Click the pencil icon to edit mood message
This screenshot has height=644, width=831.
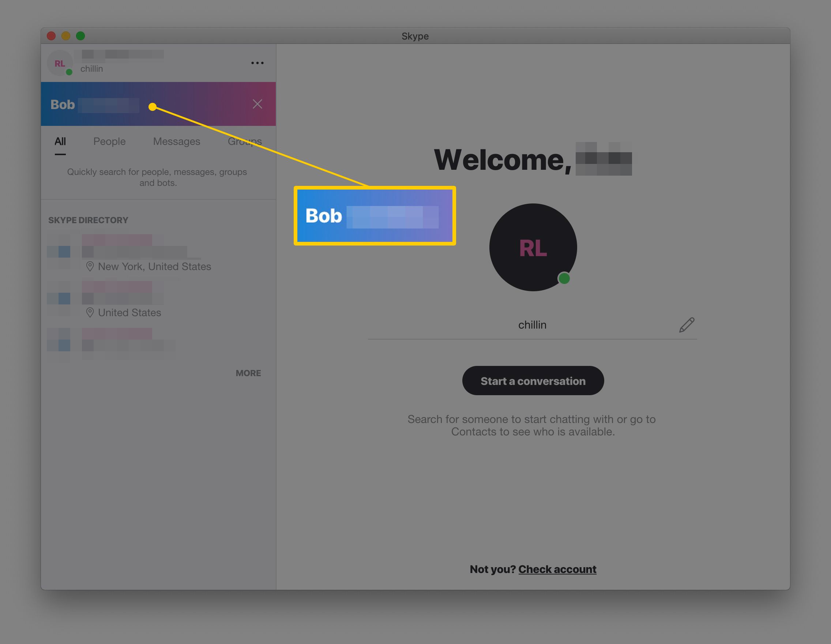tap(687, 325)
